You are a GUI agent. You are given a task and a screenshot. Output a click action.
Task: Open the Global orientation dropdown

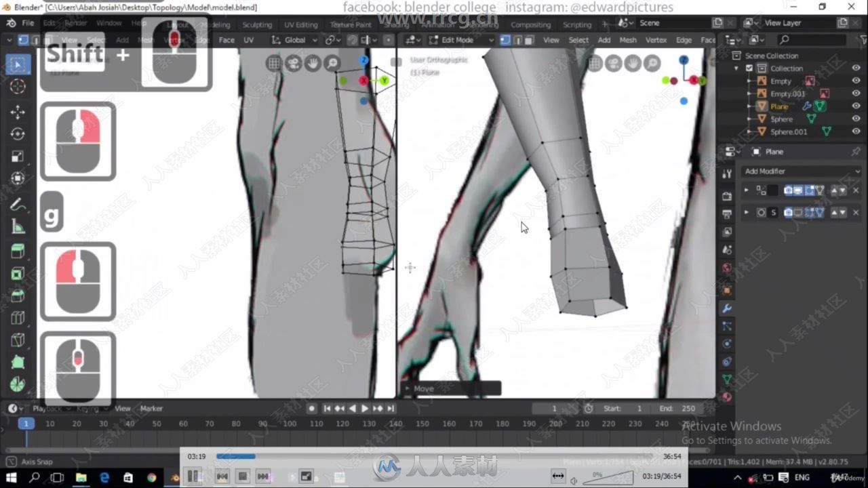295,40
